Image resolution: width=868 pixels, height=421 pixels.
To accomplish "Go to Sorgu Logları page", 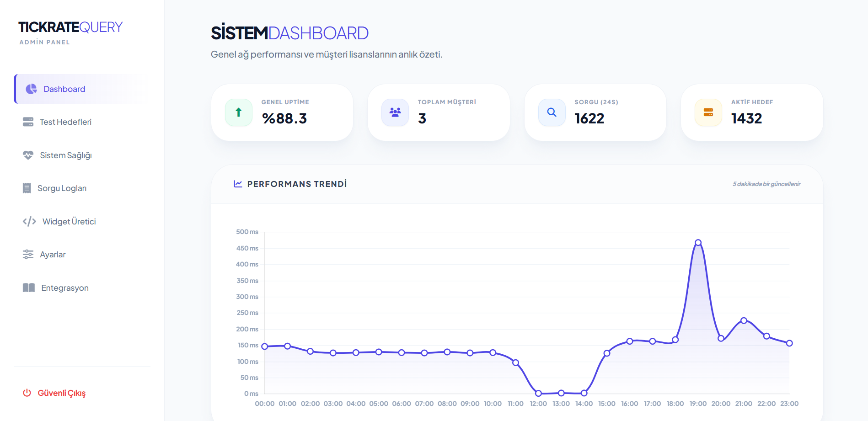I will 62,188.
